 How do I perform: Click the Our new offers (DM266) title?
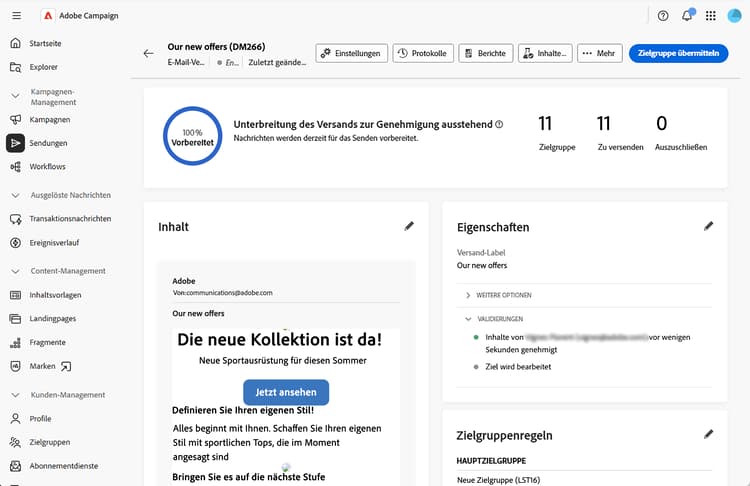tap(216, 47)
